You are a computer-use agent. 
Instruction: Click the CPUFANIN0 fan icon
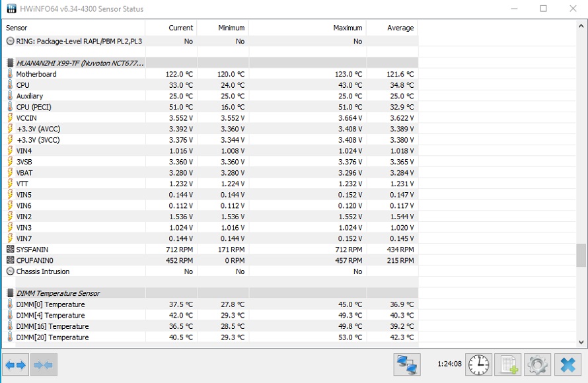pos(10,260)
